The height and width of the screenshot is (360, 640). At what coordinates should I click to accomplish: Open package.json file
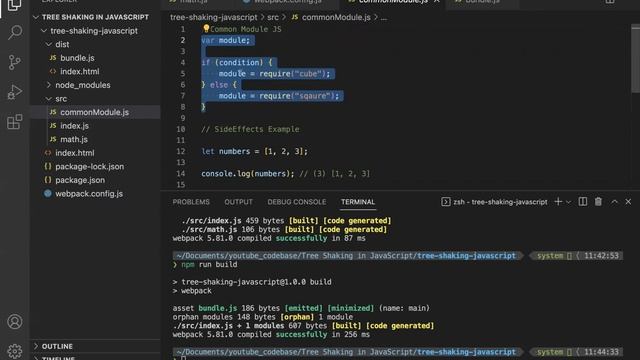tap(80, 180)
